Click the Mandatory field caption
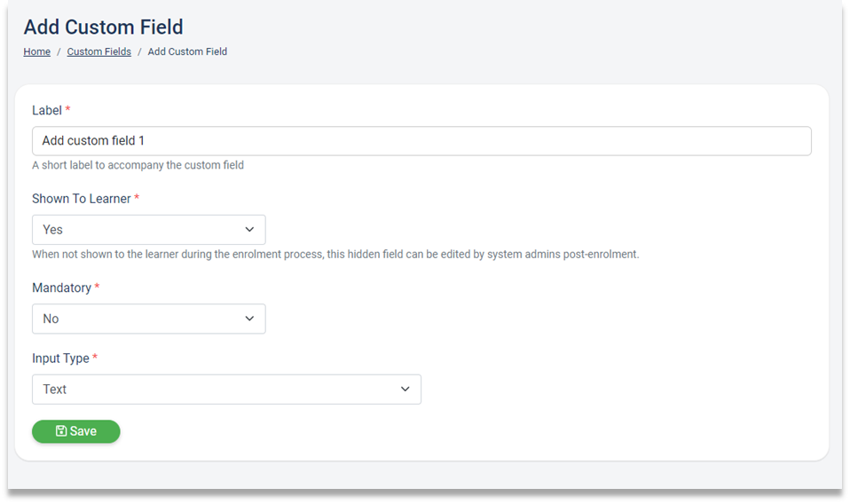The height and width of the screenshot is (504, 850). 62,287
